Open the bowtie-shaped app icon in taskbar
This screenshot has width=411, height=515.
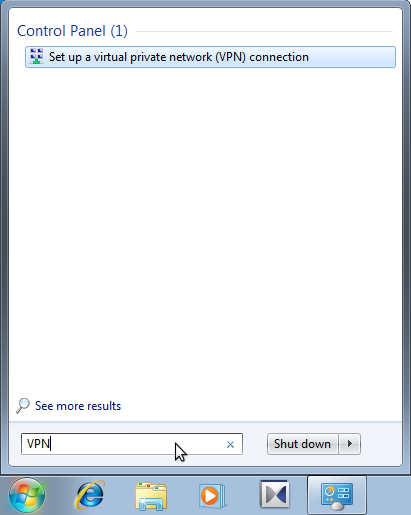click(274, 494)
